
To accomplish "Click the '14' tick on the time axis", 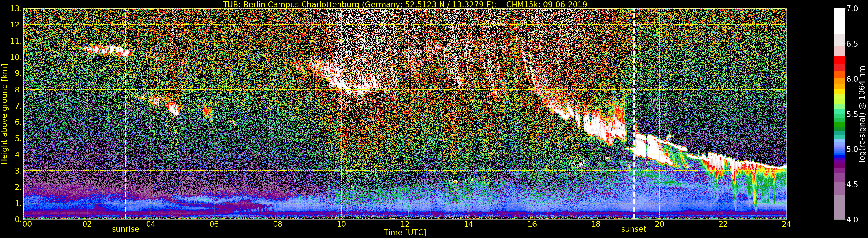I will point(469,224).
